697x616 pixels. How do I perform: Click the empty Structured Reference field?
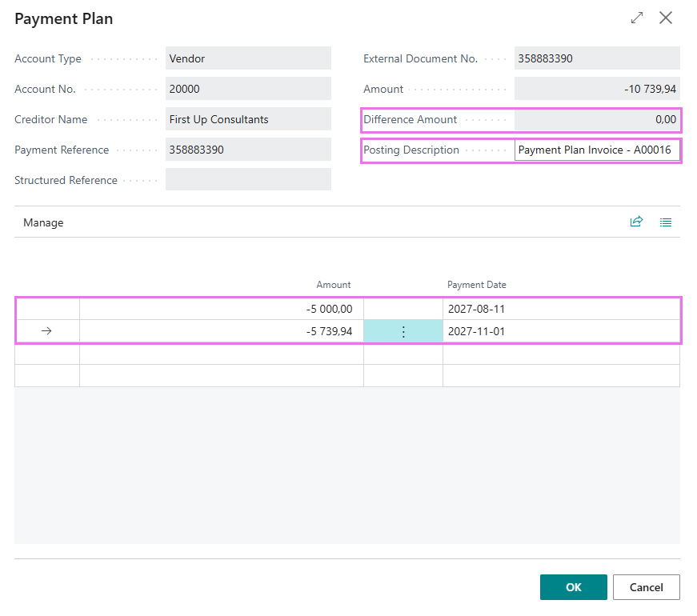coord(248,179)
